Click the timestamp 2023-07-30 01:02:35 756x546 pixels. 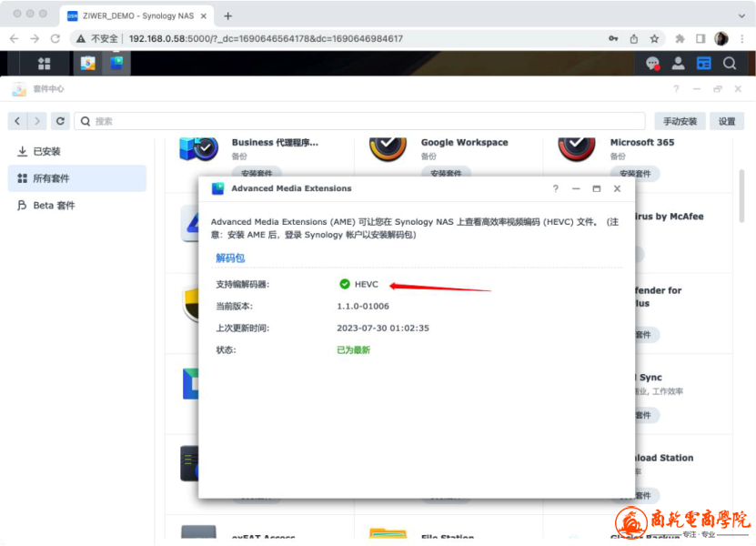point(383,328)
